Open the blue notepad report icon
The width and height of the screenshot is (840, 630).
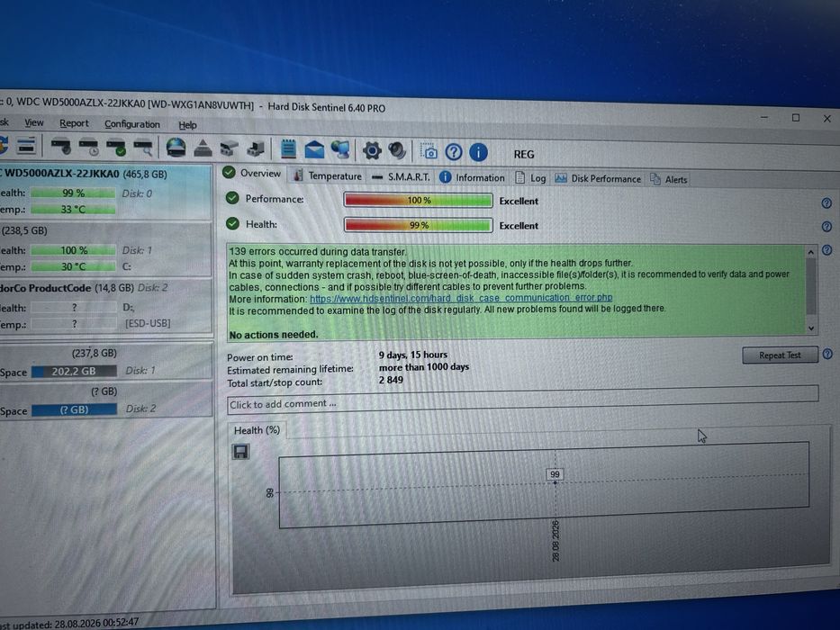[288, 148]
